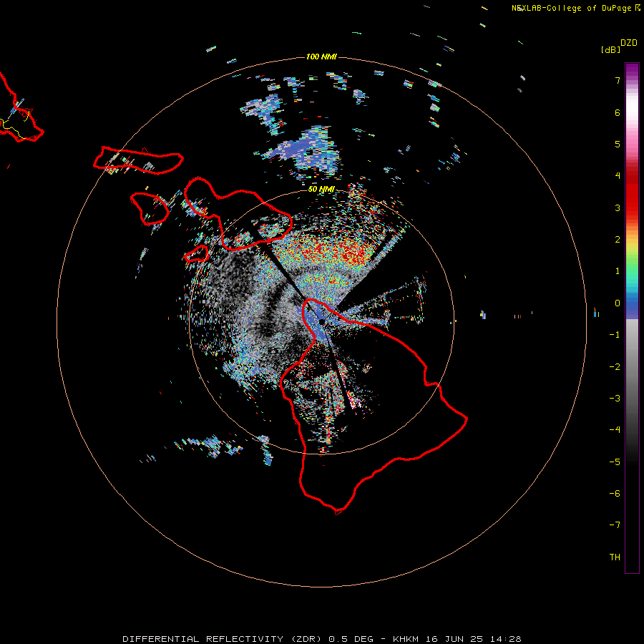Click the 4 dB tick label on the colorbar
The image size is (644, 644).
point(618,176)
